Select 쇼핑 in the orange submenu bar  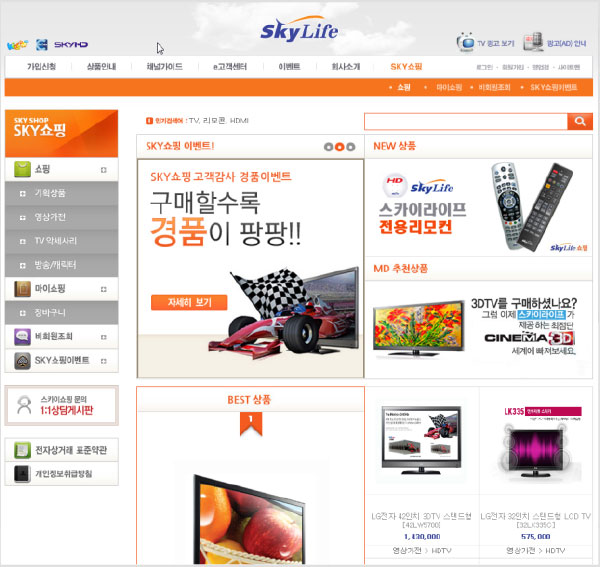click(x=404, y=87)
